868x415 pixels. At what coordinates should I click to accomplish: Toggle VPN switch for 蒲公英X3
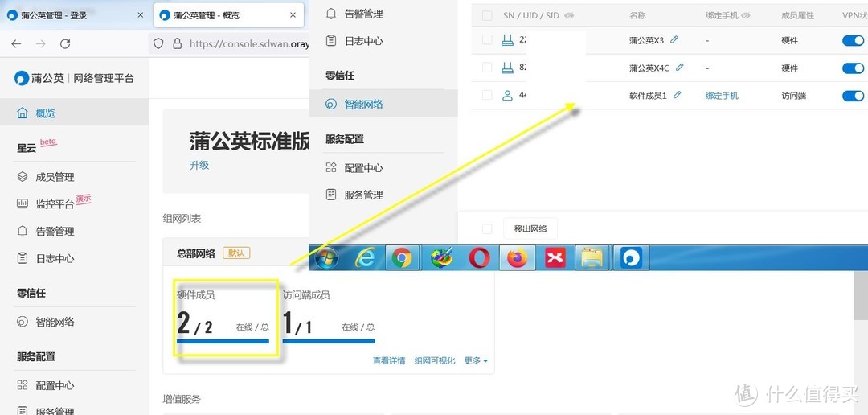point(853,40)
